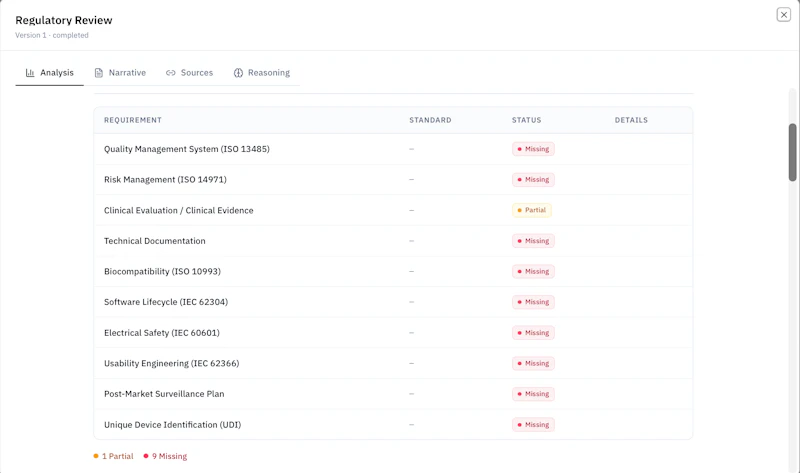800x473 pixels.
Task: Click Missing badge for Risk Management
Action: [533, 180]
